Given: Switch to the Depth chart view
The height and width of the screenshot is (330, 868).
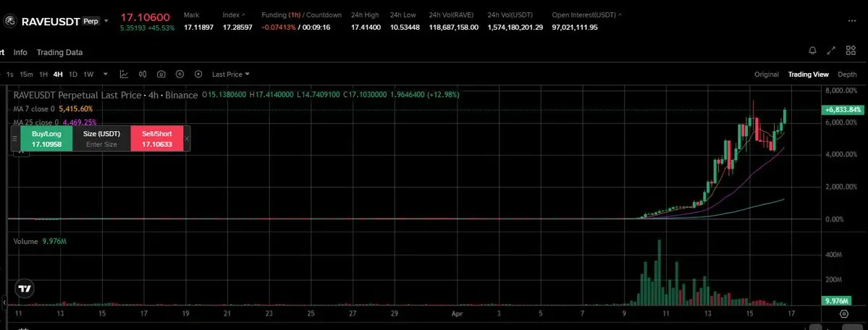Looking at the screenshot, I should point(847,75).
